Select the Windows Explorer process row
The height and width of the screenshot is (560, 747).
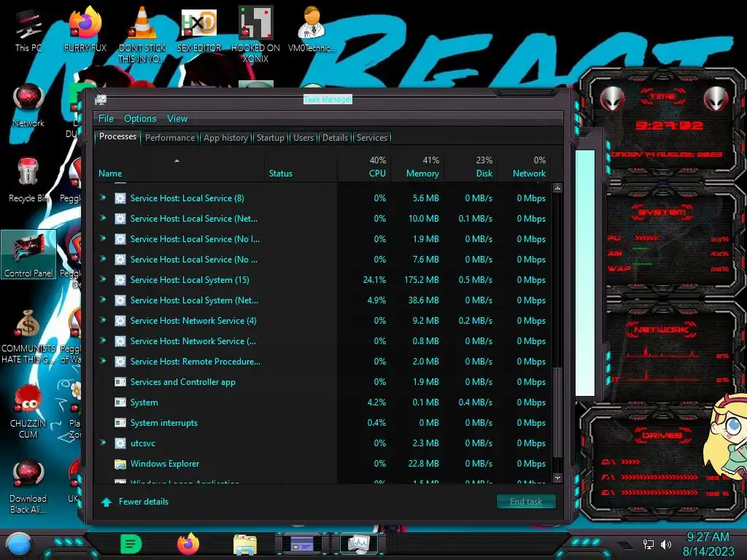[323, 464]
